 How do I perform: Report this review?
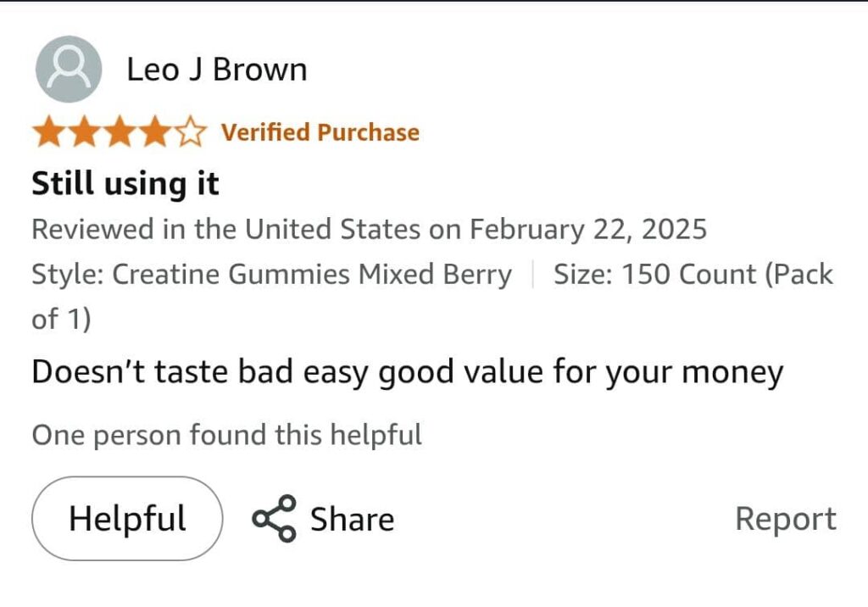point(785,519)
